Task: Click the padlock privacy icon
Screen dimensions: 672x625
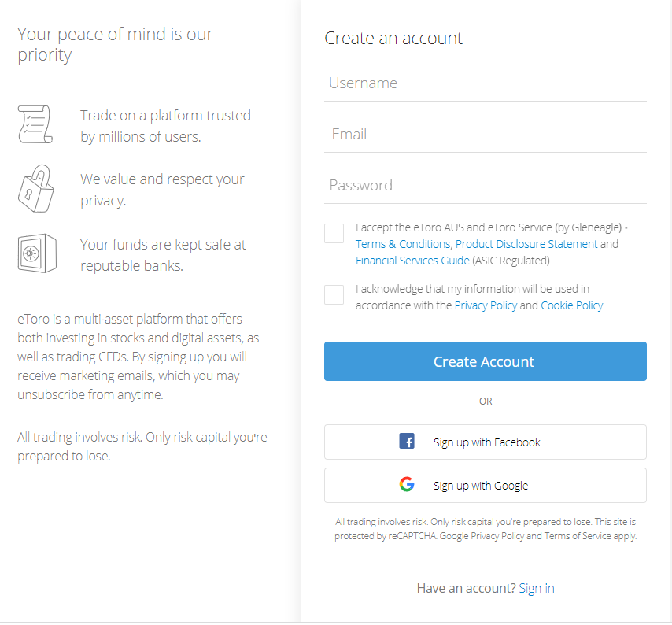Action: (x=36, y=188)
